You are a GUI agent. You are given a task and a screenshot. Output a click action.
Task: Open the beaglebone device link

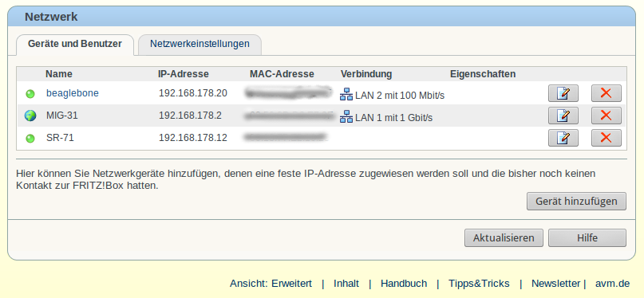tap(73, 93)
